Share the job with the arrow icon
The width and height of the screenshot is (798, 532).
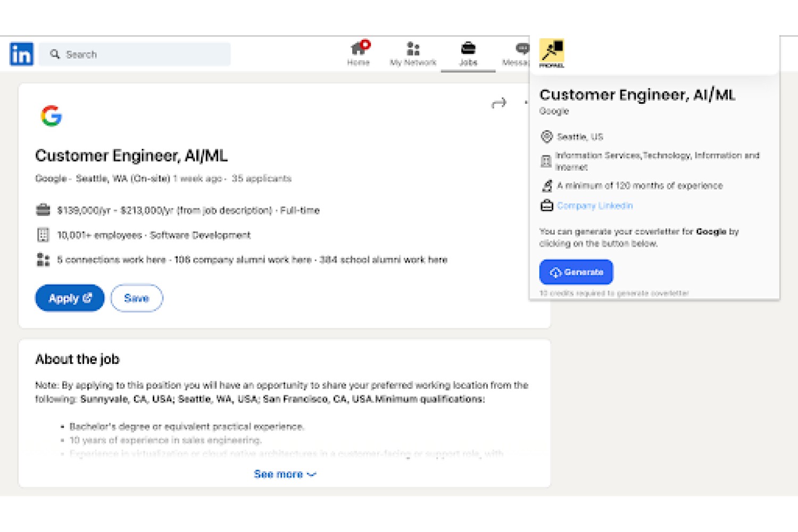tap(499, 103)
